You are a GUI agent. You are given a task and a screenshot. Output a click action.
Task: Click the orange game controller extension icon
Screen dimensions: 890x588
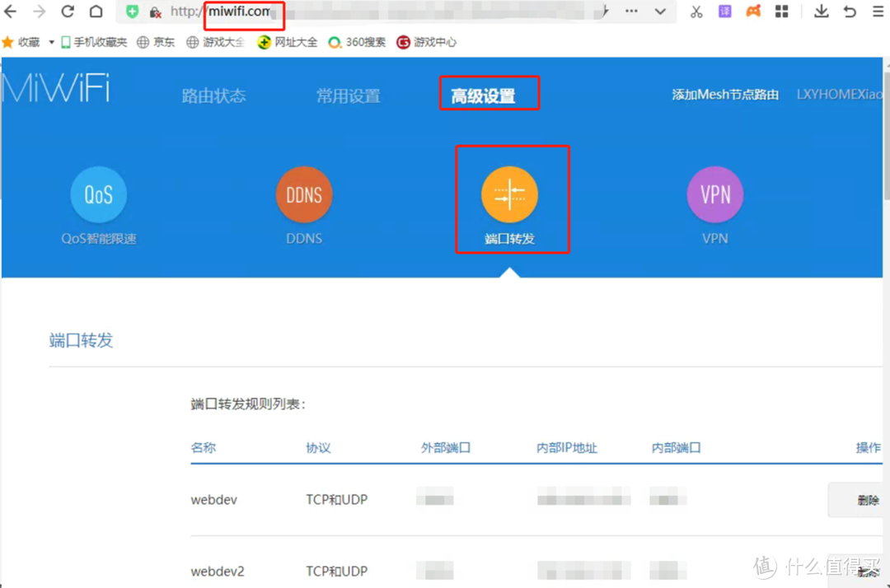(753, 12)
